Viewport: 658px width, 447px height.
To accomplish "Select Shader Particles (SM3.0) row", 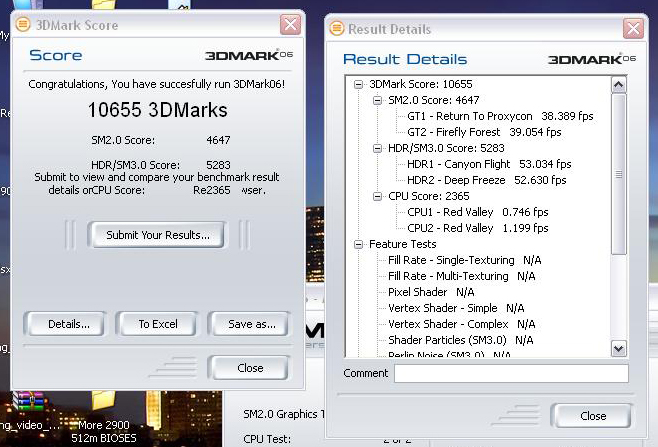I will 460,340.
